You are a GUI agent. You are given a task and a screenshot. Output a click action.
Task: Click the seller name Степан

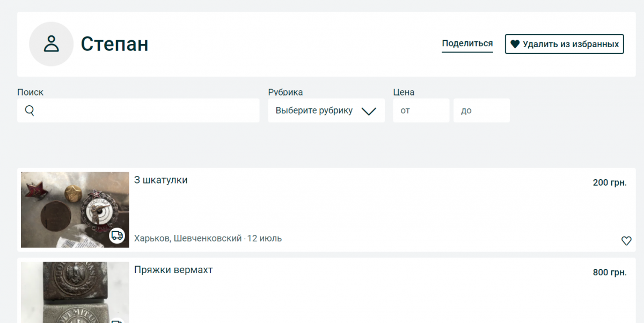point(114,44)
